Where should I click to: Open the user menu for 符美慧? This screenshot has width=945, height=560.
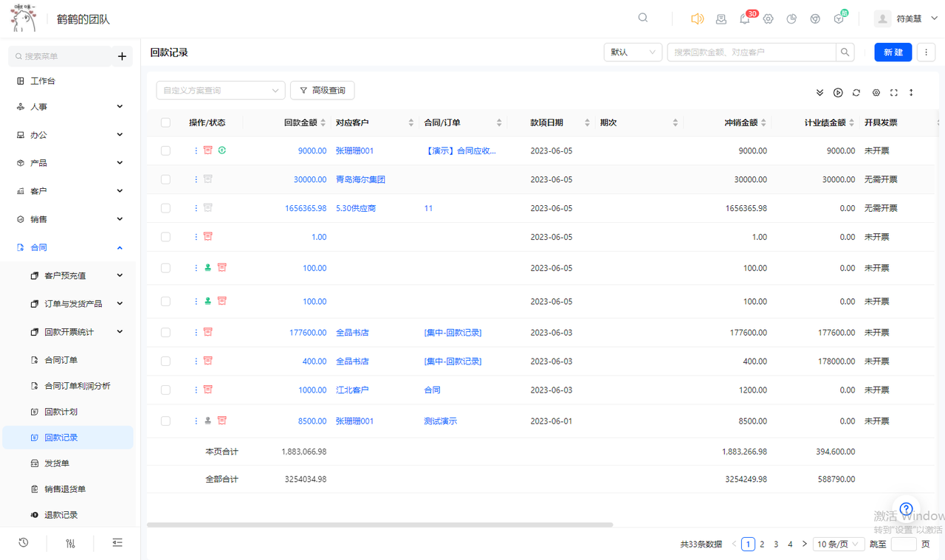point(907,19)
